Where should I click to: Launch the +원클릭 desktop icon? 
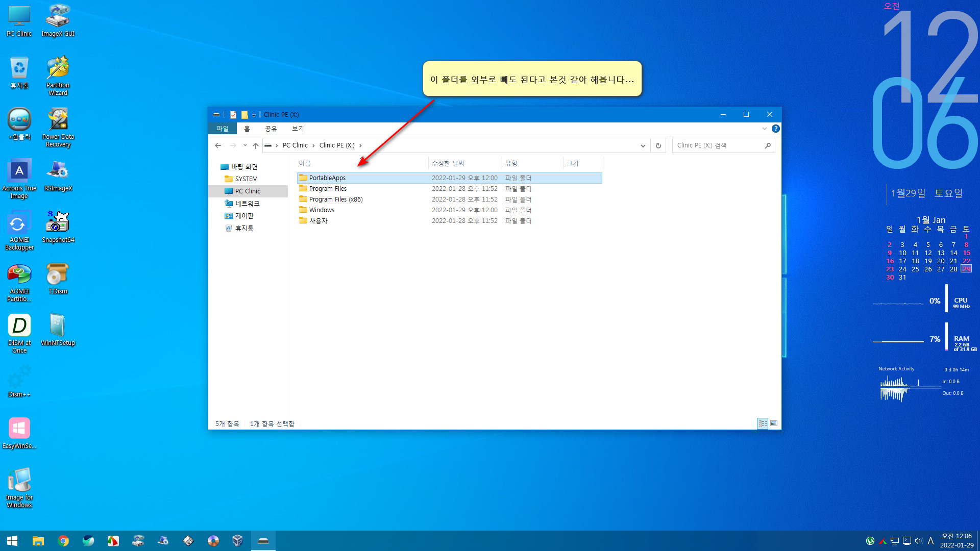(x=19, y=124)
